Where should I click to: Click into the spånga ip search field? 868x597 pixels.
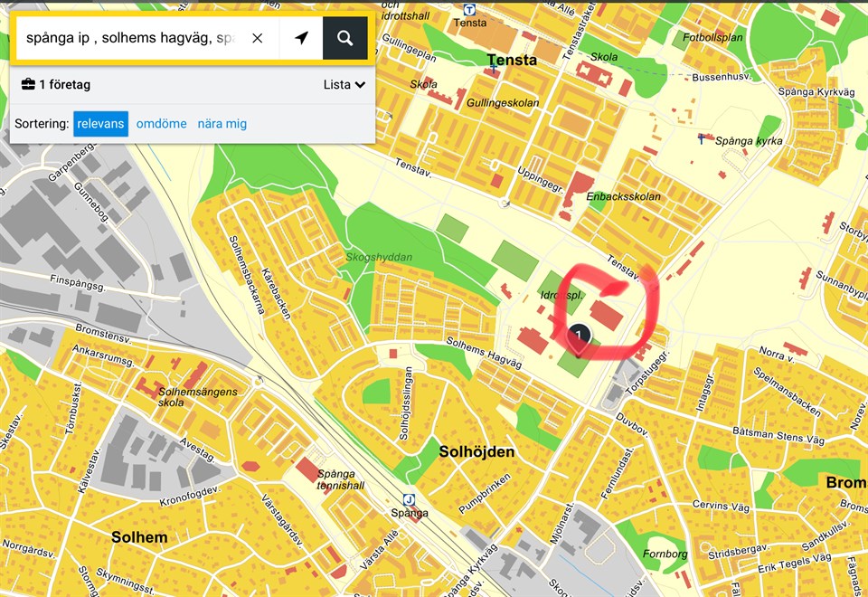(x=130, y=38)
